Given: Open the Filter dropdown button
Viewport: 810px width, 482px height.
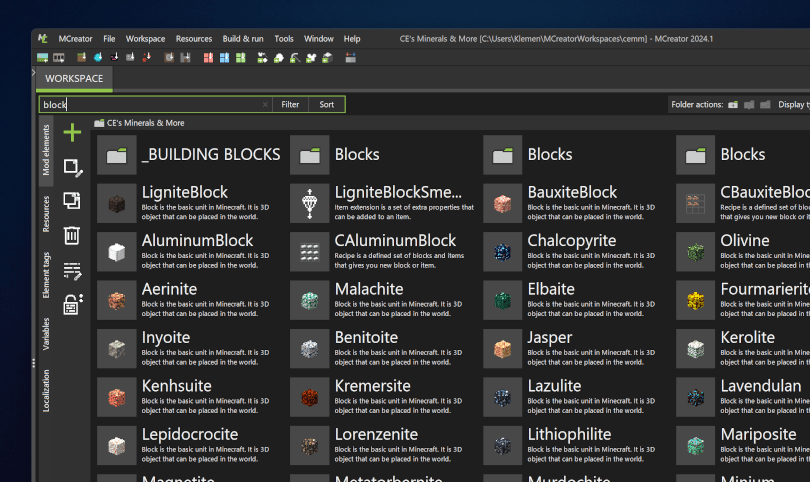Looking at the screenshot, I should click(x=290, y=104).
